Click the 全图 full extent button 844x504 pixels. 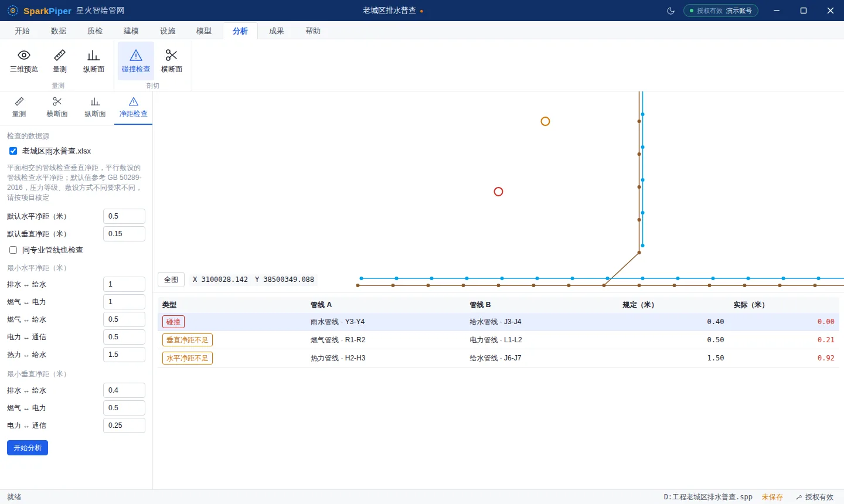point(171,280)
